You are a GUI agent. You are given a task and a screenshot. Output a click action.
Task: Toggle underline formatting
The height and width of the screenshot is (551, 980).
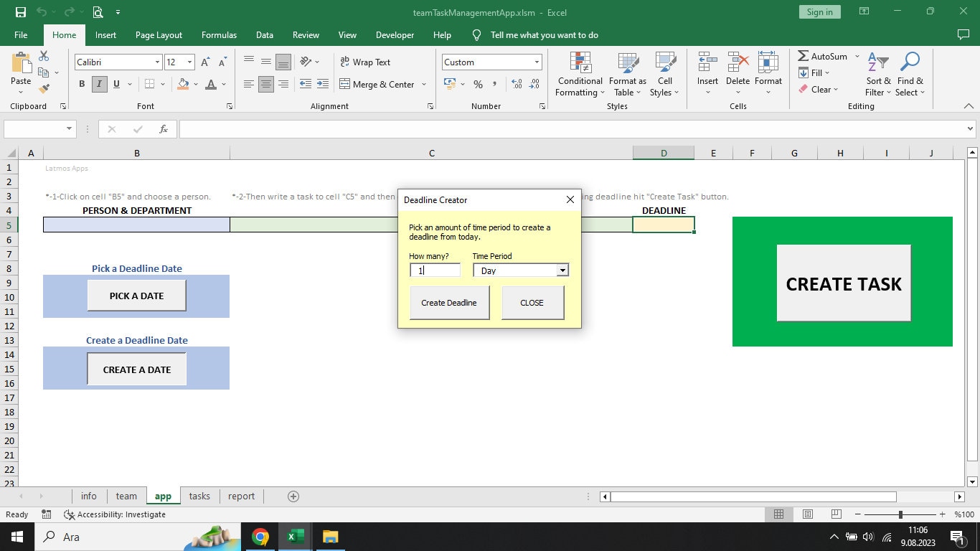[x=115, y=84]
